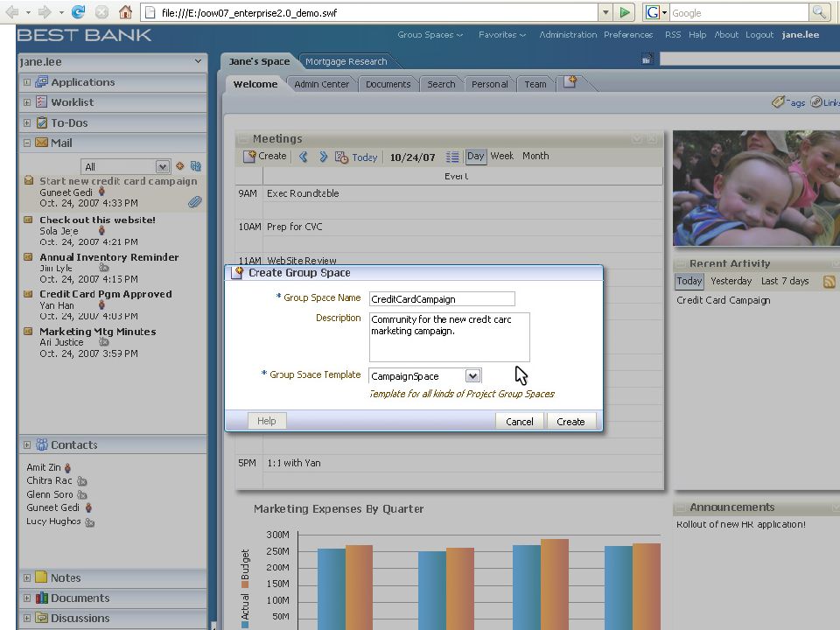Click the compose new mail icon
Image resolution: width=840 pixels, height=630 pixels.
[x=180, y=166]
